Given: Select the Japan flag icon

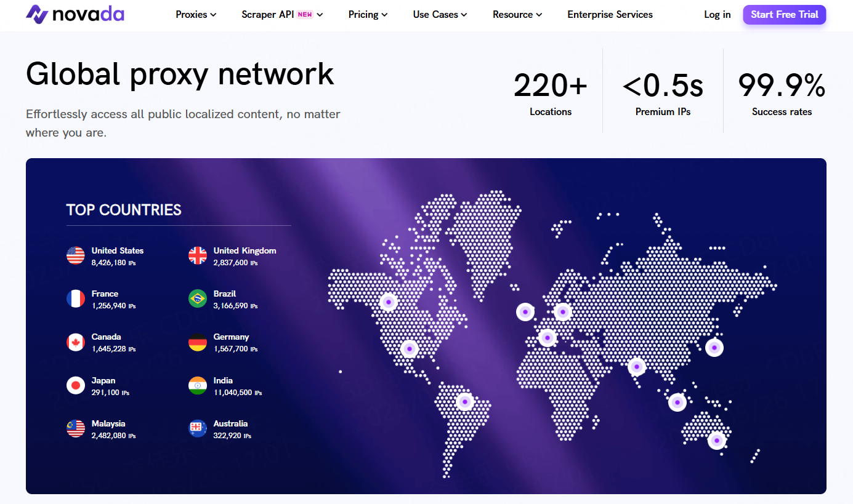Looking at the screenshot, I should click(x=76, y=385).
